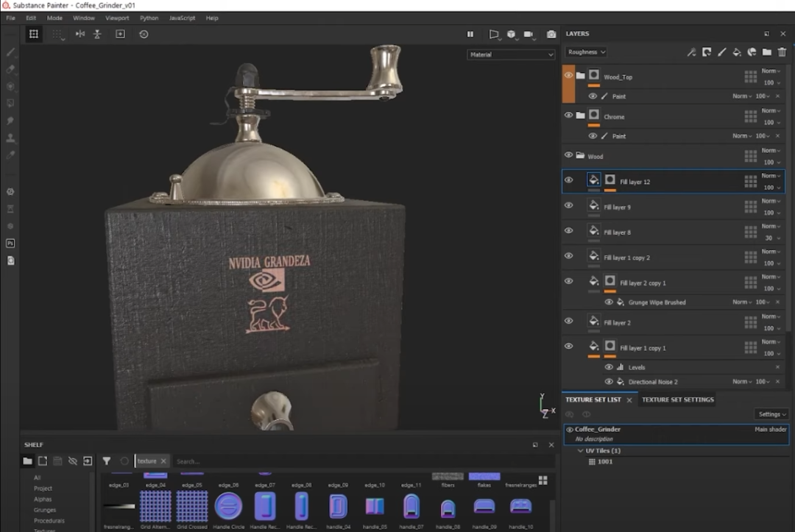
Task: Hide the Grunge Wipe Brushed effect
Action: (x=609, y=302)
